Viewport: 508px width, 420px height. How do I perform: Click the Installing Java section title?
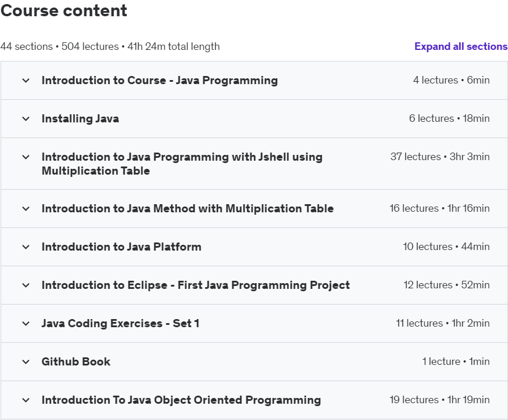click(x=80, y=119)
